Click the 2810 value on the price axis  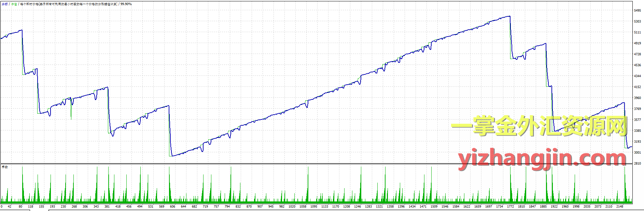(x=638, y=164)
